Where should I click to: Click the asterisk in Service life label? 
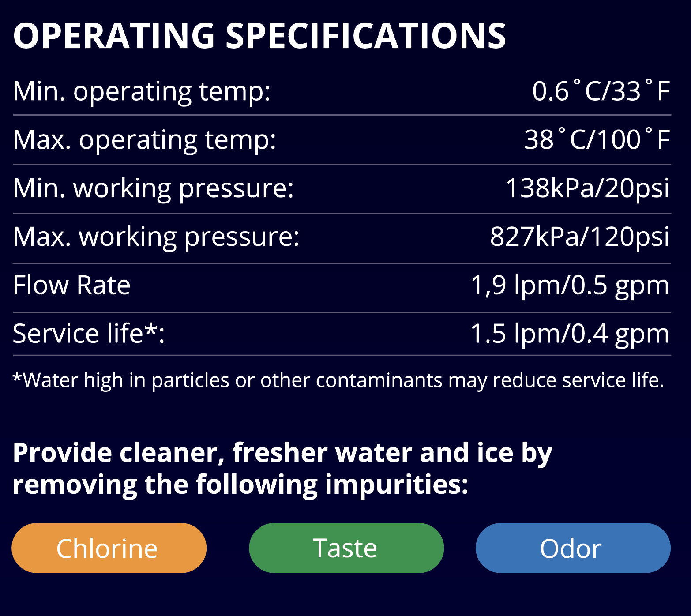pyautogui.click(x=151, y=329)
